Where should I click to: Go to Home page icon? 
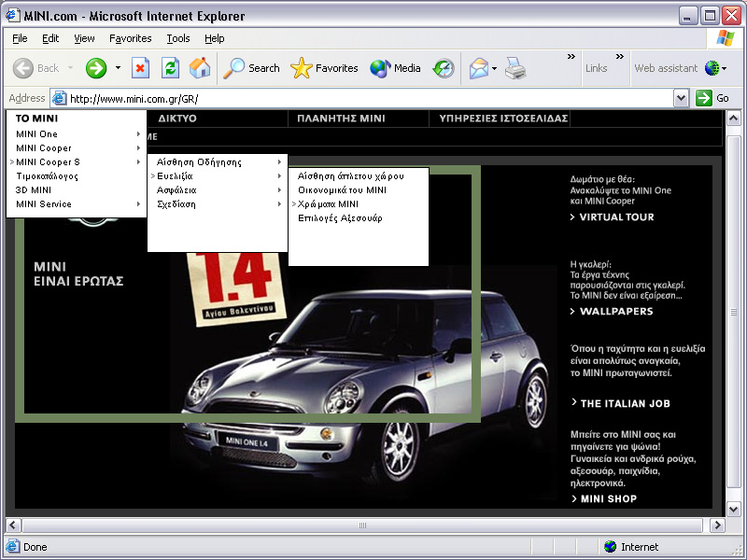coord(200,68)
